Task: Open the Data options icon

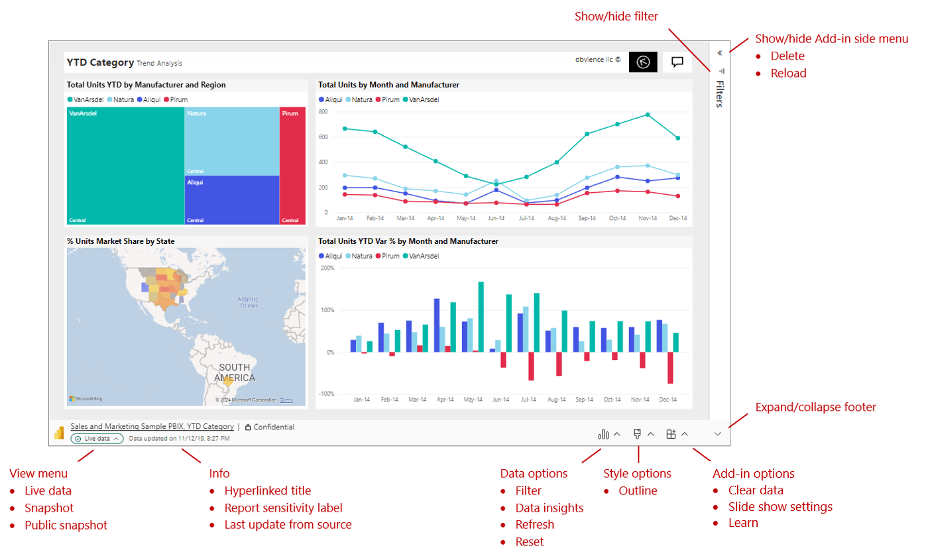Action: (604, 435)
